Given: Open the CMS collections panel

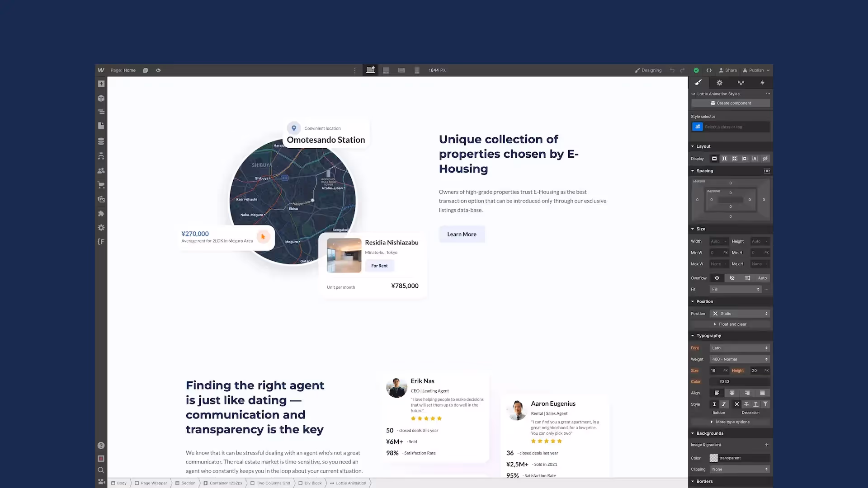Looking at the screenshot, I should (x=101, y=141).
